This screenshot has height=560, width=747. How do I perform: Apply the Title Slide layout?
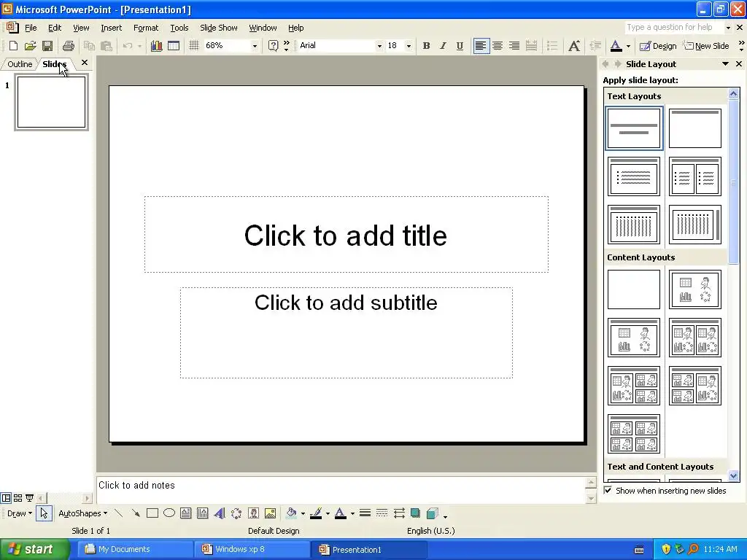coord(634,128)
